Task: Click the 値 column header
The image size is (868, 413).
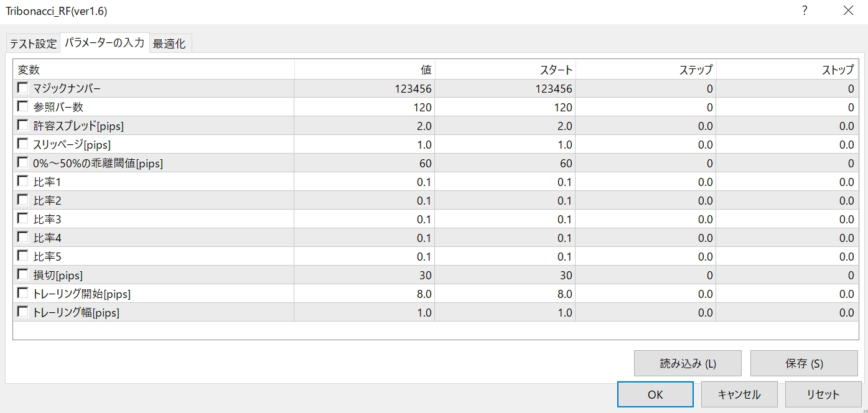Action: coord(365,70)
